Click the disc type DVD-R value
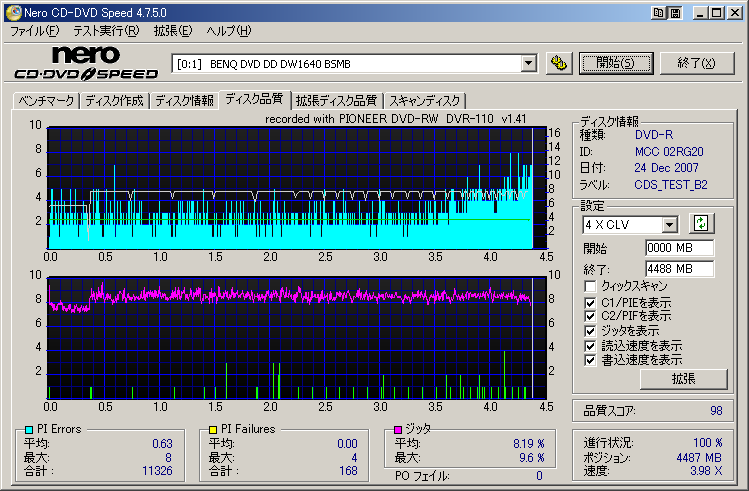 pos(653,135)
